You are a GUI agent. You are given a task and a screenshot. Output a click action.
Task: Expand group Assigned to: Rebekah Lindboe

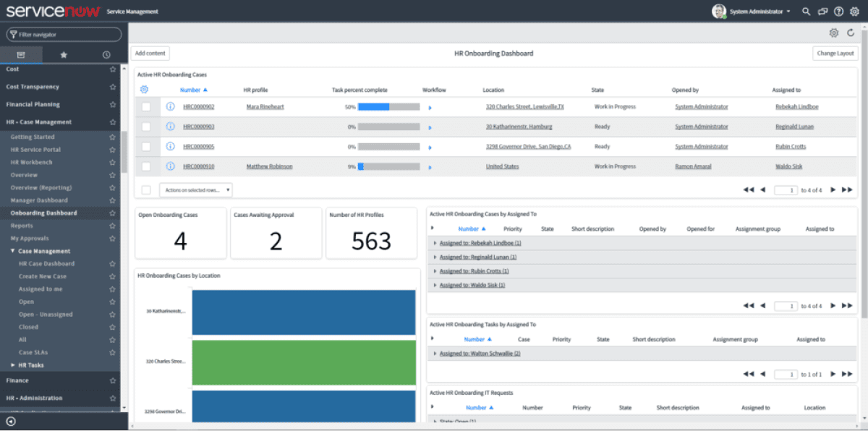point(435,243)
